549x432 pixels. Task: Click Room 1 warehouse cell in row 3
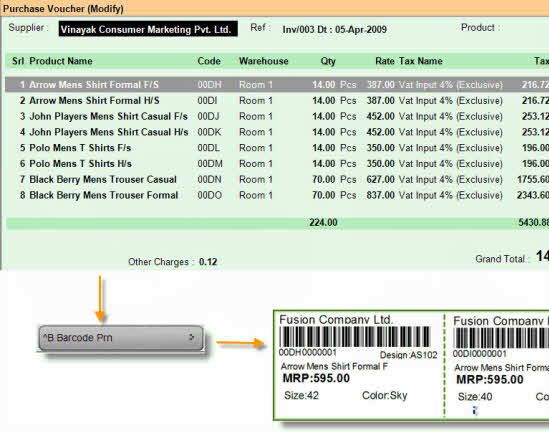(256, 116)
